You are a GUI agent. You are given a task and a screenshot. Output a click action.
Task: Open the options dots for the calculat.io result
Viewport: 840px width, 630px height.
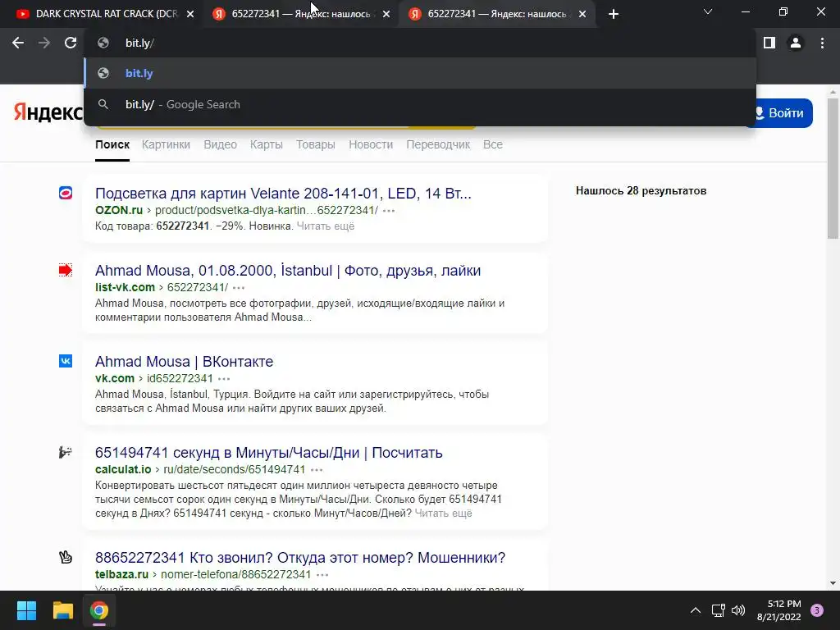tap(317, 470)
